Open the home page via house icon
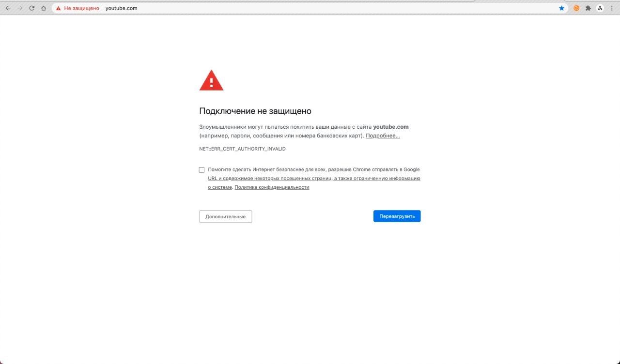 pyautogui.click(x=44, y=8)
